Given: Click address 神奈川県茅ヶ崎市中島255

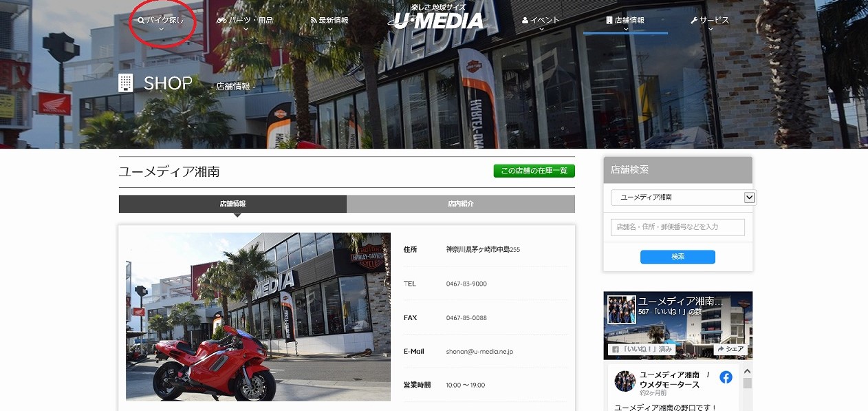Looking at the screenshot, I should 483,250.
